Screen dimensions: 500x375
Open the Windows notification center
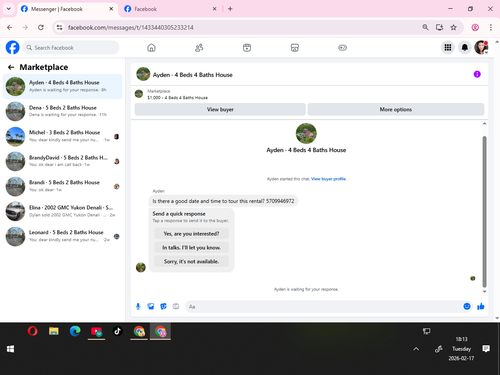tap(486, 349)
